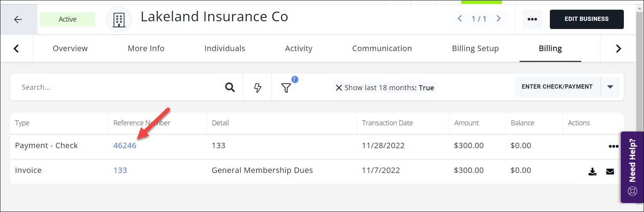This screenshot has width=644, height=212.
Task: Email invoice 133 via envelope icon
Action: 610,172
